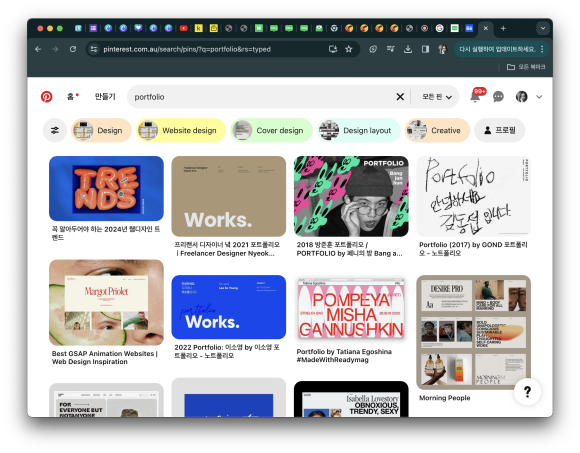This screenshot has width=580, height=453.
Task: Switch to the YouTube tab
Action: pyautogui.click(x=183, y=28)
